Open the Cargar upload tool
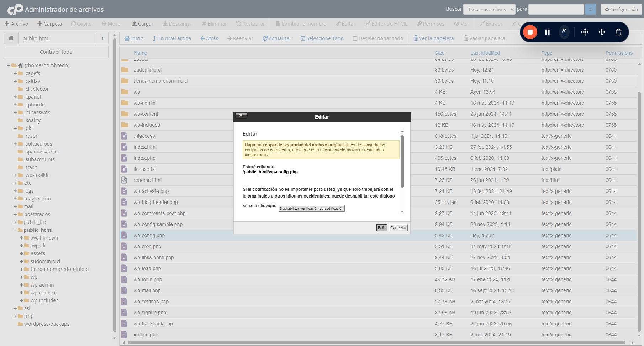The width and height of the screenshot is (644, 346). tap(142, 24)
